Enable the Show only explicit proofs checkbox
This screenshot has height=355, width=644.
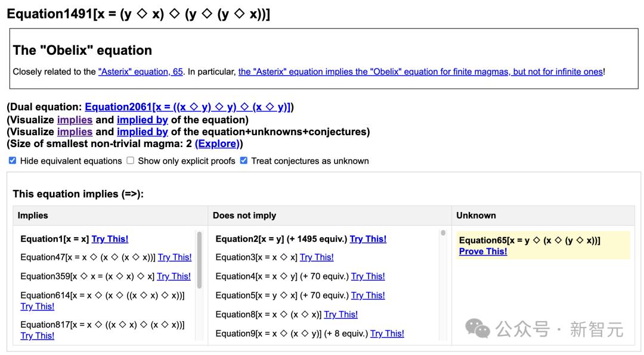[130, 161]
